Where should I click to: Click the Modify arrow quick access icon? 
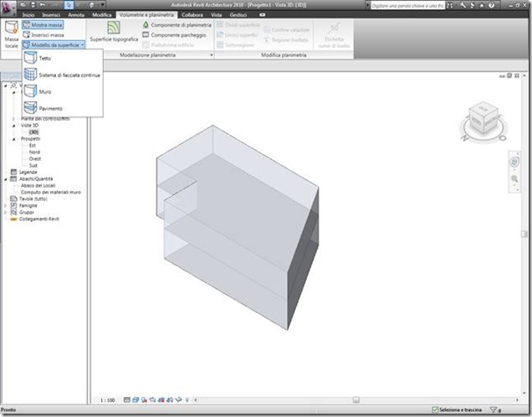(69, 5)
